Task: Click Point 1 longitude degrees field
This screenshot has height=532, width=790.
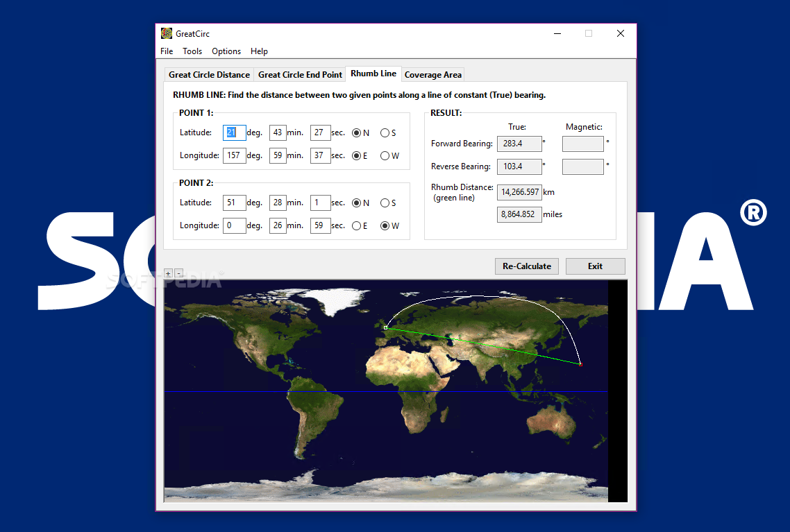Action: coord(234,155)
